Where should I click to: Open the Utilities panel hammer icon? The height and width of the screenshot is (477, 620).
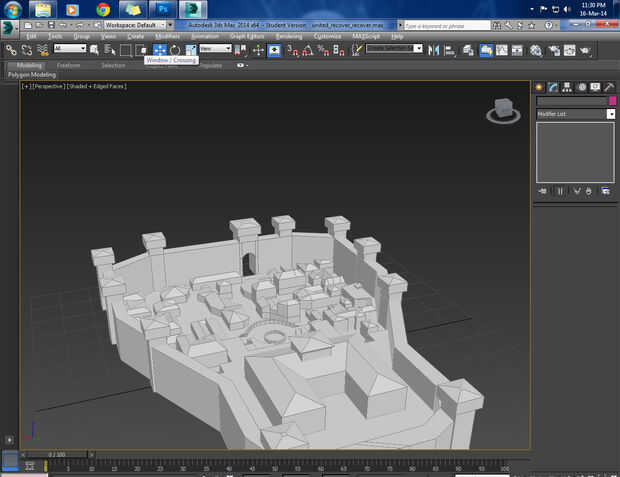(608, 87)
